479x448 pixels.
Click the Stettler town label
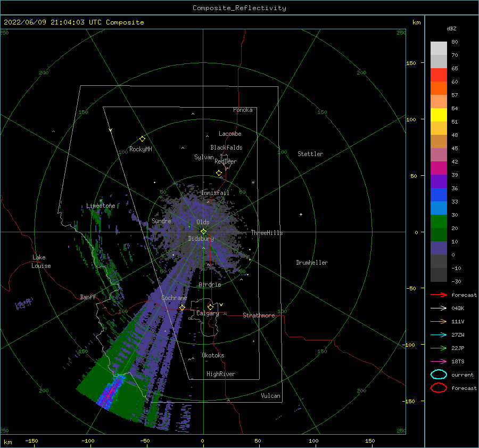[310, 154]
